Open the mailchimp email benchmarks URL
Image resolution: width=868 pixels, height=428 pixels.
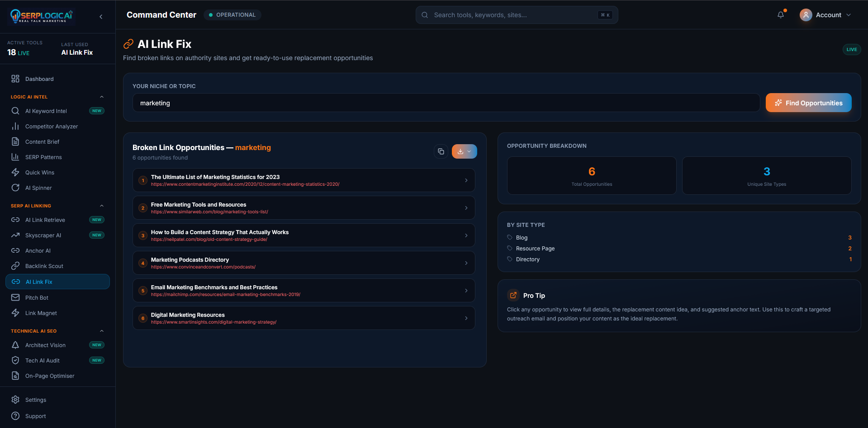click(226, 295)
